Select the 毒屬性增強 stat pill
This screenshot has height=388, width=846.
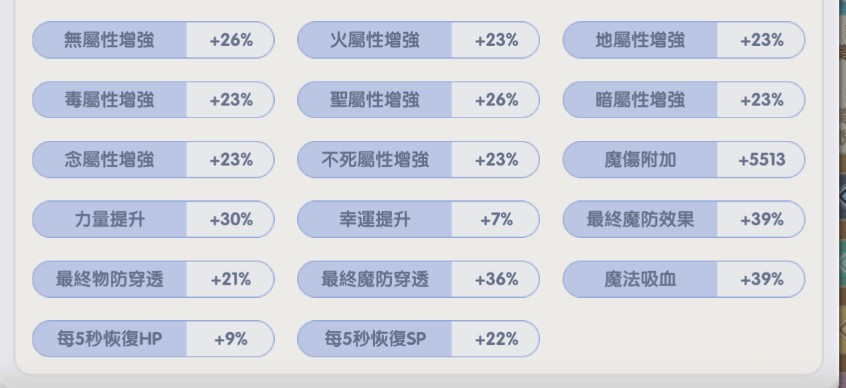point(153,100)
